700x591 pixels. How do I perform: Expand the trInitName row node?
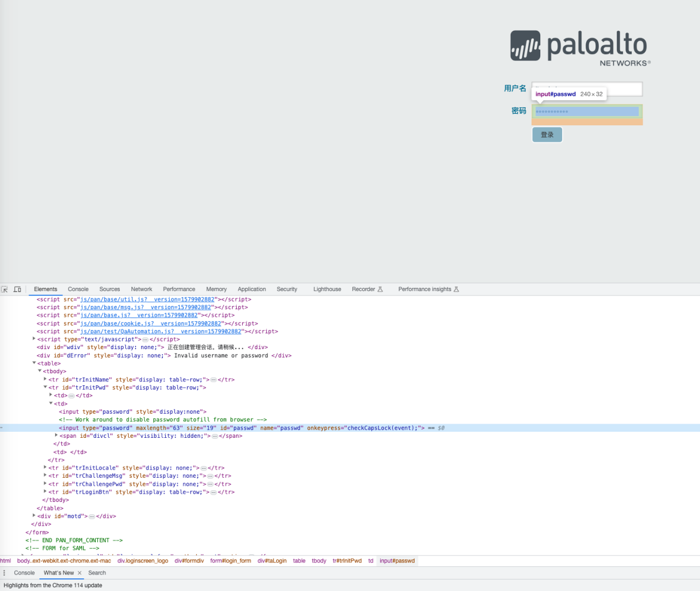point(45,379)
